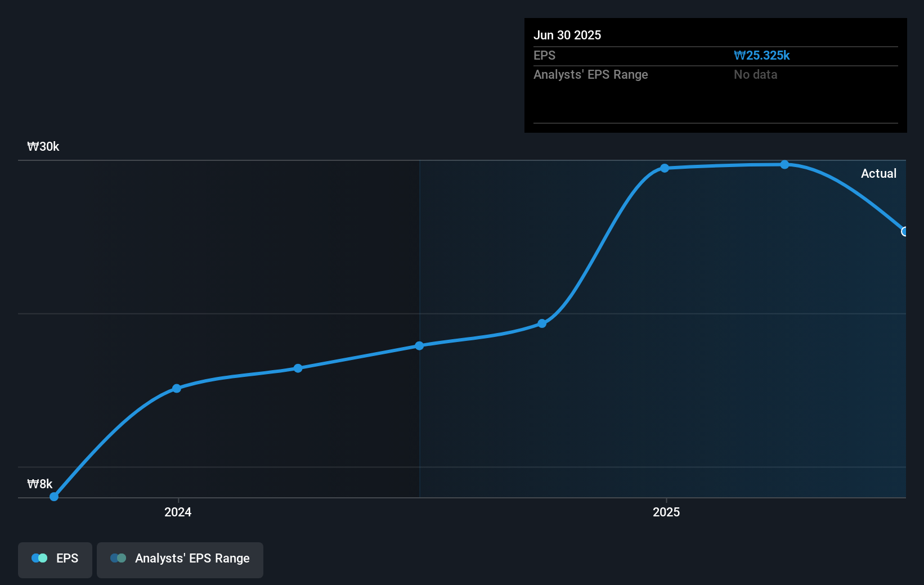
Task: Click the 2024 x-axis label
Action: pyautogui.click(x=178, y=512)
